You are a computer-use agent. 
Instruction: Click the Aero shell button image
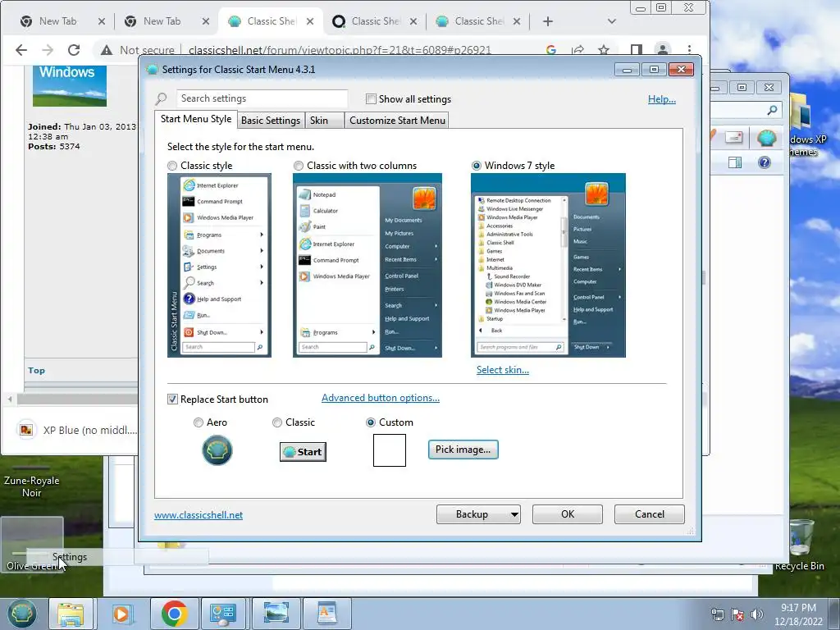(217, 450)
